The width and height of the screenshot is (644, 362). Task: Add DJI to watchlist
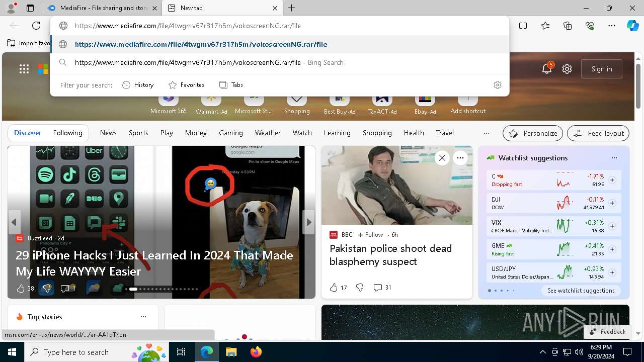click(x=612, y=203)
